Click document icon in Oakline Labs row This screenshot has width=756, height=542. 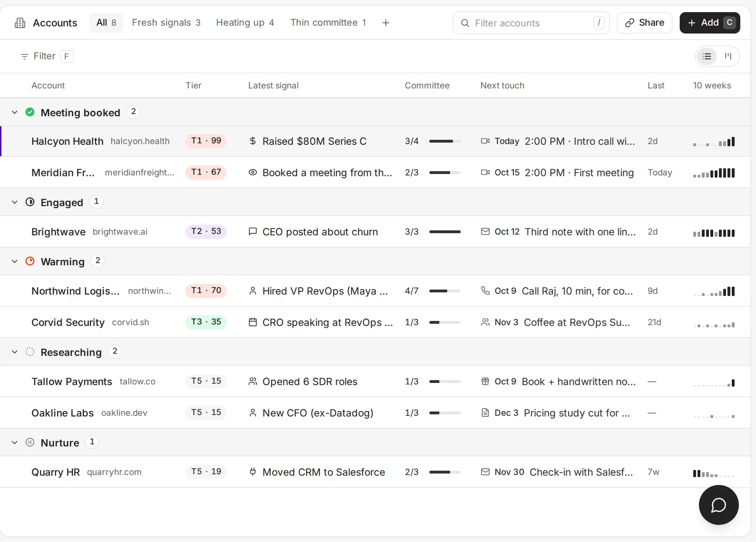click(485, 413)
